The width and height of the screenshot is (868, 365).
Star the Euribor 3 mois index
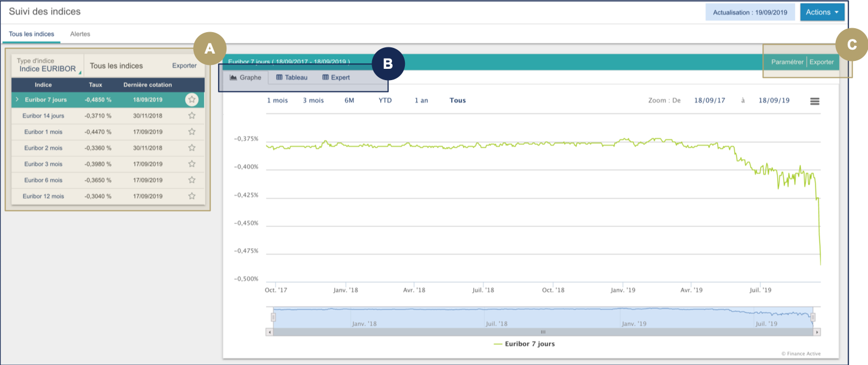click(191, 164)
